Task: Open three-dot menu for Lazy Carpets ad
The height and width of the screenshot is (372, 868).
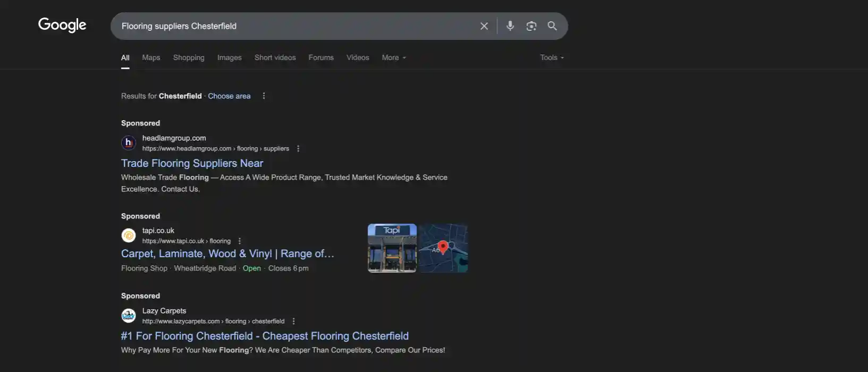Action: point(294,321)
